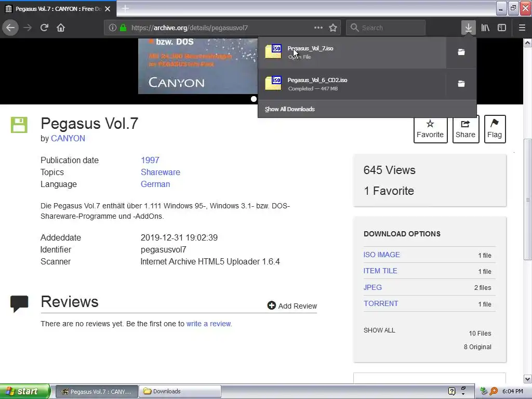The width and height of the screenshot is (532, 399).
Task: Download the TORRENT file
Action: point(381,303)
